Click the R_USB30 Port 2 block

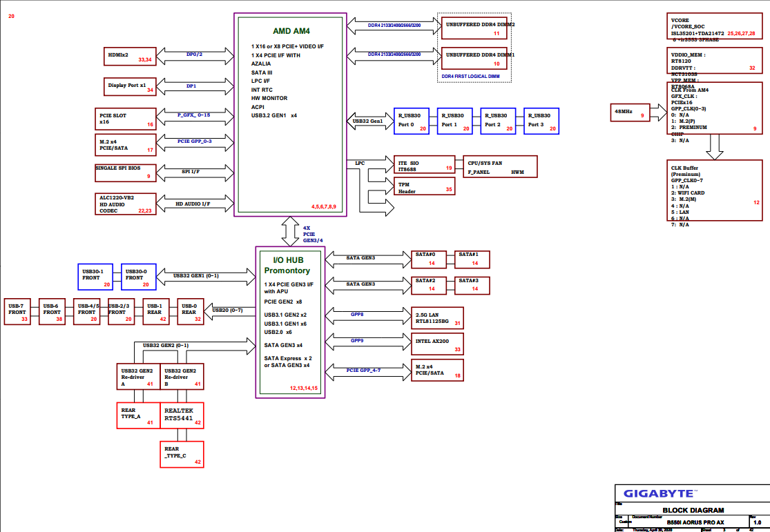[x=498, y=121]
